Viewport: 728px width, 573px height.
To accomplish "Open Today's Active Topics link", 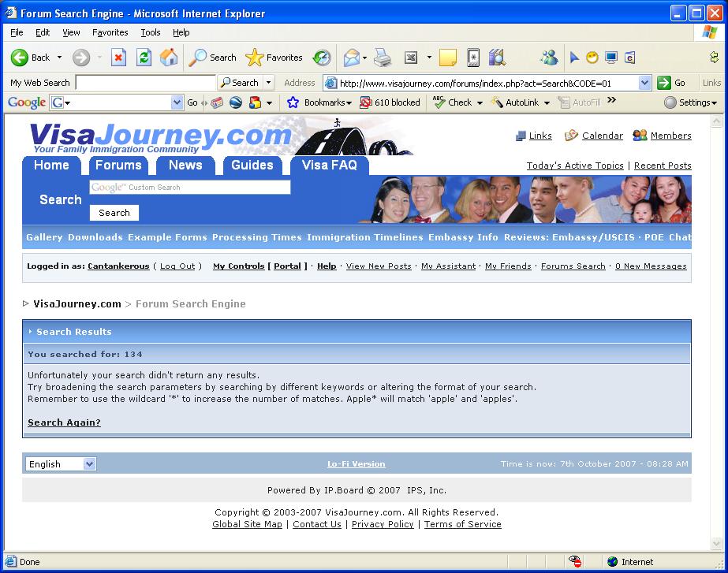I will [575, 166].
